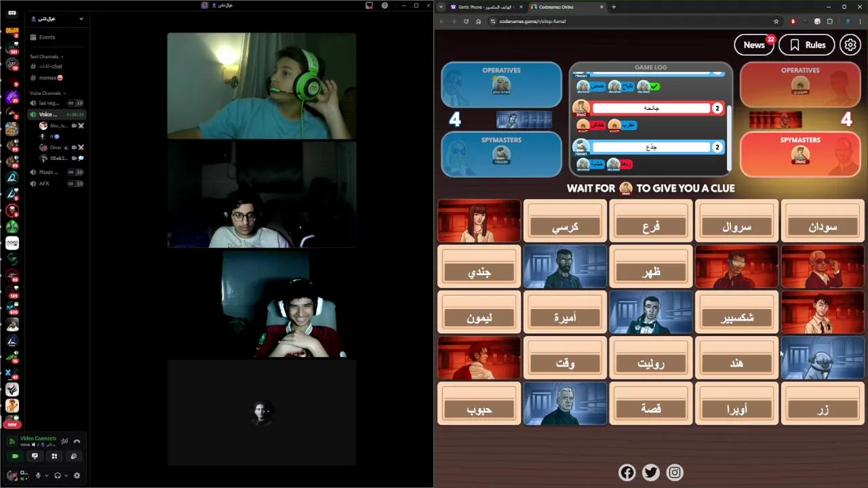
Task: Toggle Discord noise suppression icon
Action: pos(65,441)
